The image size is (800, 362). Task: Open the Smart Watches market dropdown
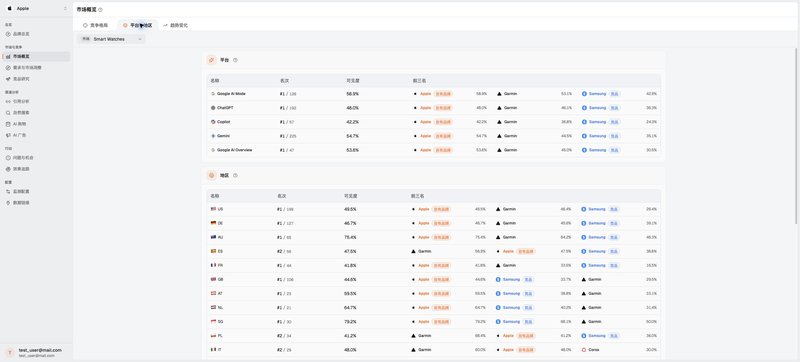[111, 39]
